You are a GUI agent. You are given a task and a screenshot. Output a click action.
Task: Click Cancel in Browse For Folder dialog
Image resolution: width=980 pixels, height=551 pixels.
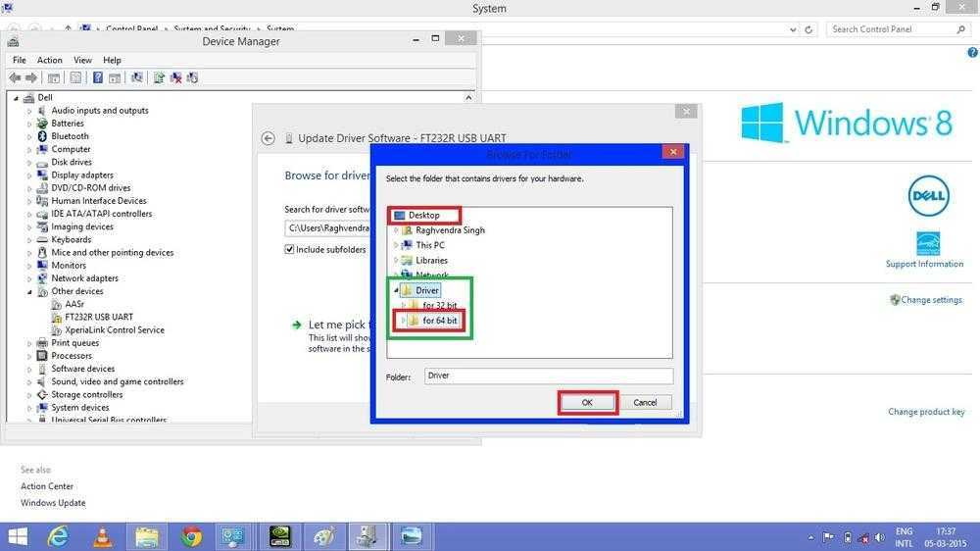(645, 402)
